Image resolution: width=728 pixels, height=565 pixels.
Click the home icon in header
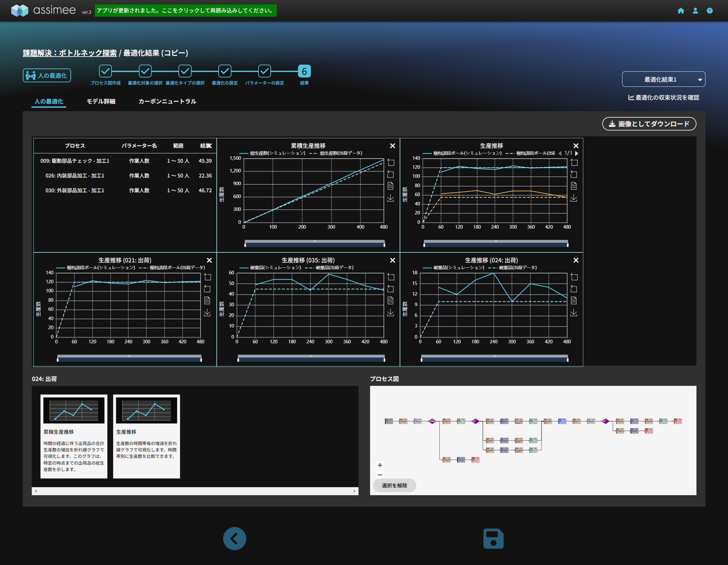click(x=680, y=11)
